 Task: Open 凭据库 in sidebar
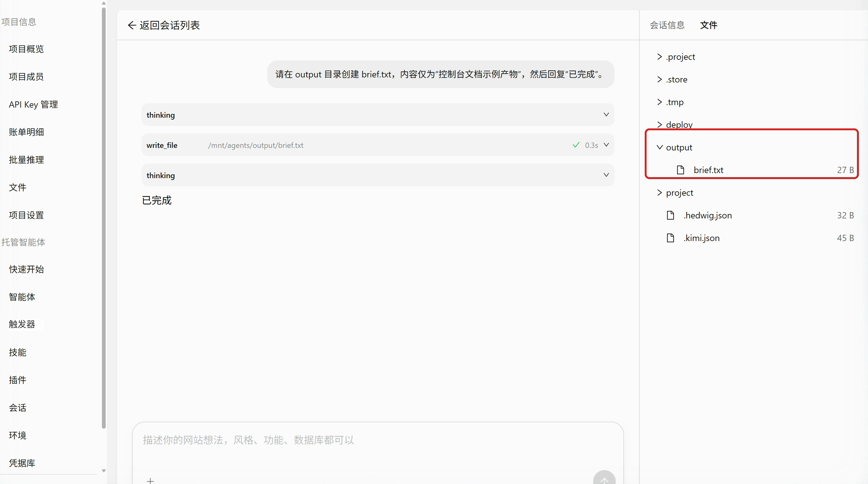22,463
